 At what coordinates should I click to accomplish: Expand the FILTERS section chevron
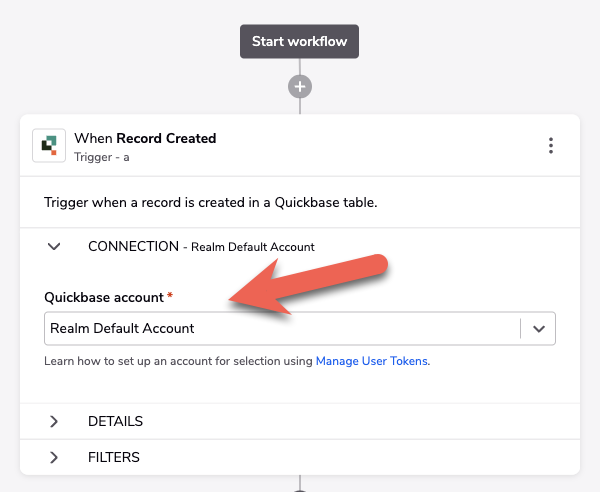pos(54,457)
